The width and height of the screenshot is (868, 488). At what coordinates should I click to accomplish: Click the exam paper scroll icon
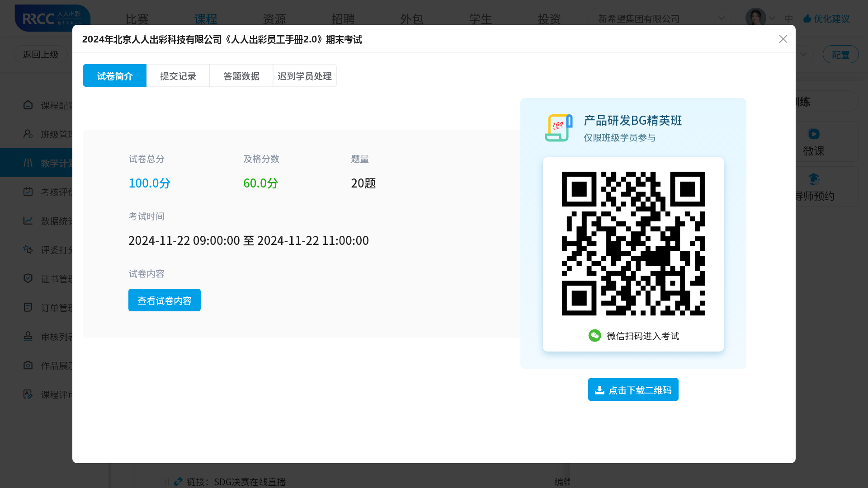pyautogui.click(x=559, y=128)
